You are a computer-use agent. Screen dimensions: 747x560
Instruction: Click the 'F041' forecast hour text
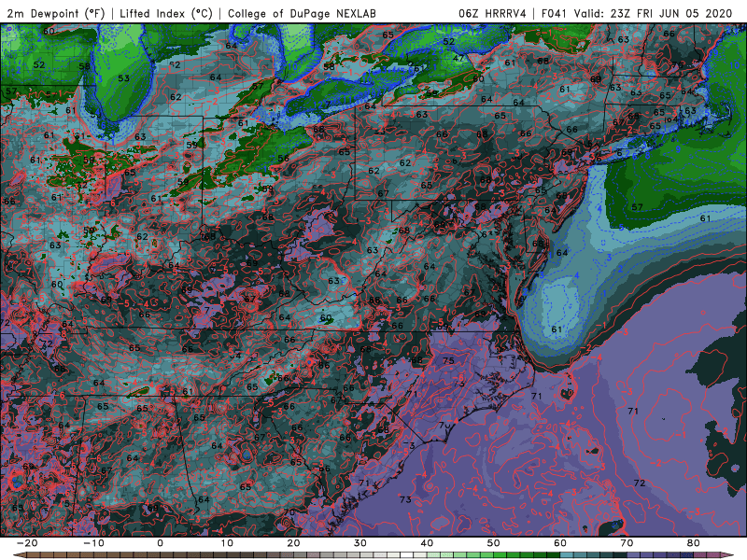tap(555, 13)
